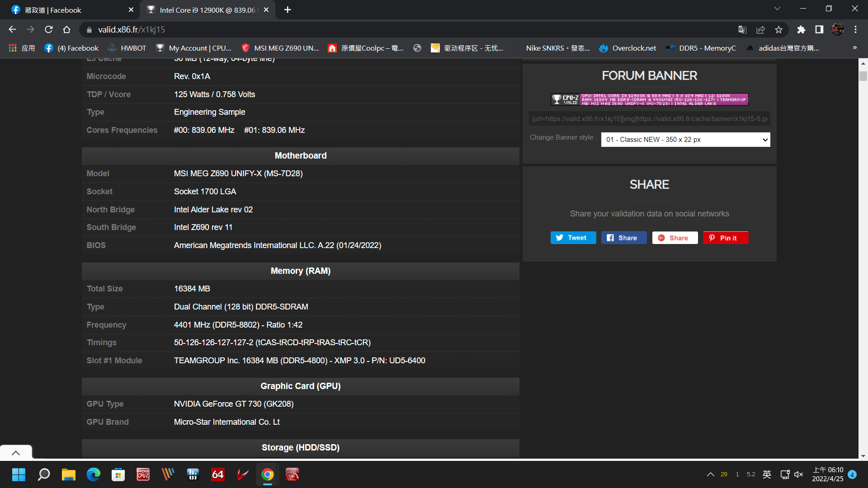Open the Translate page icon in address bar
868x488 pixels.
pos(742,29)
